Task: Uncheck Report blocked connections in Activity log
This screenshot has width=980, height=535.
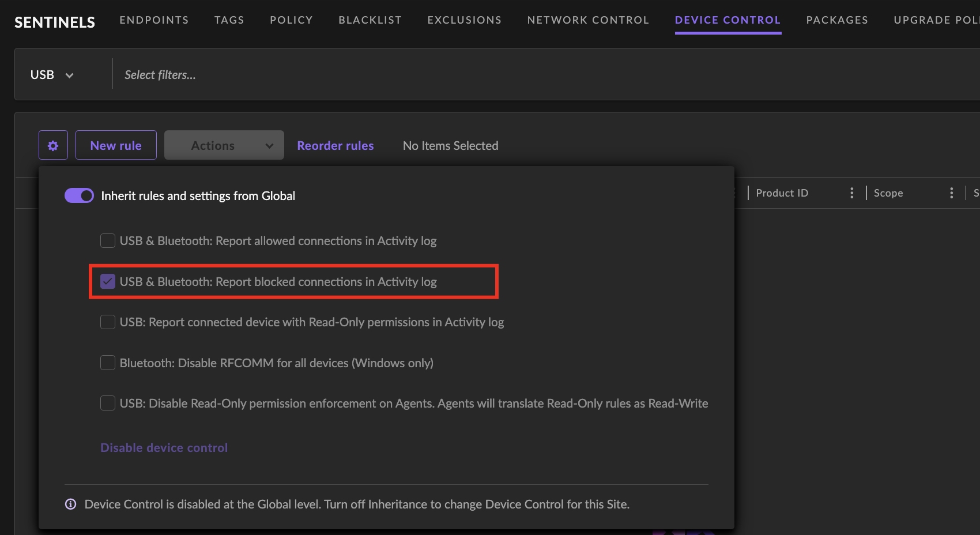Action: pos(108,282)
